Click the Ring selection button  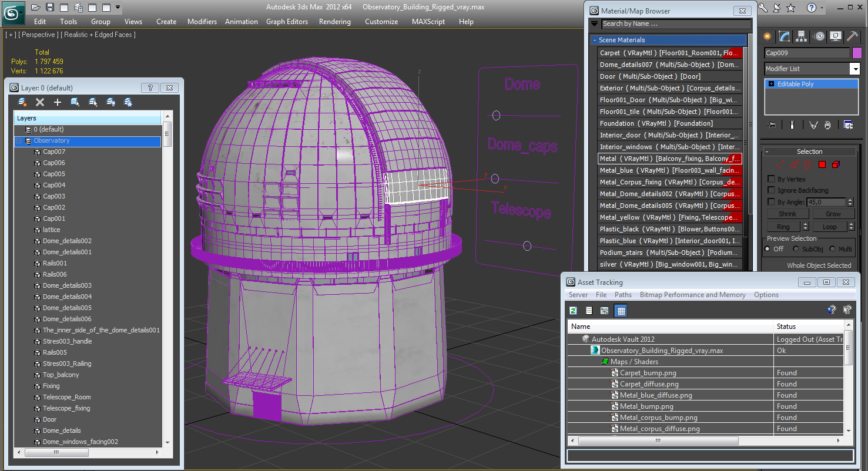(783, 227)
